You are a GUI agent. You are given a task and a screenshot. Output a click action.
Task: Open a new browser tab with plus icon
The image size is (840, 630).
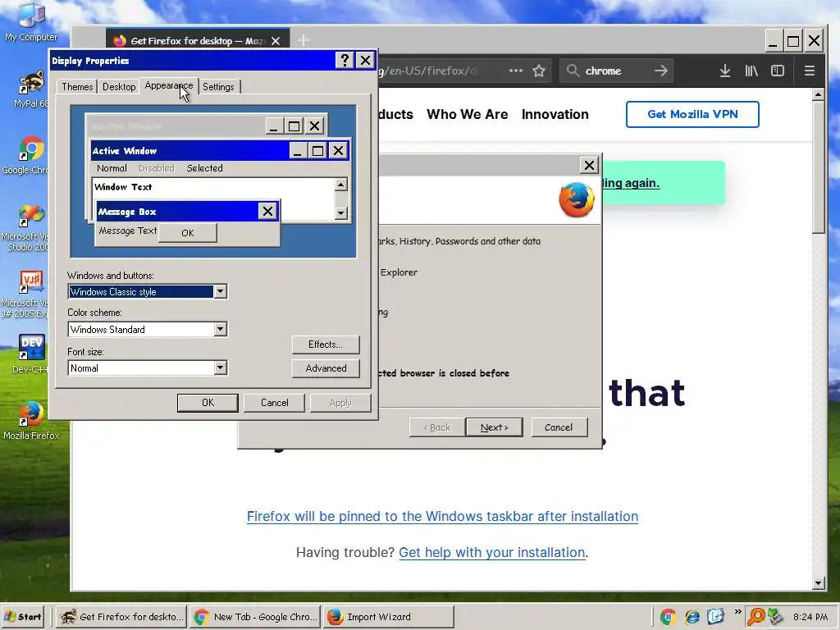pyautogui.click(x=304, y=40)
